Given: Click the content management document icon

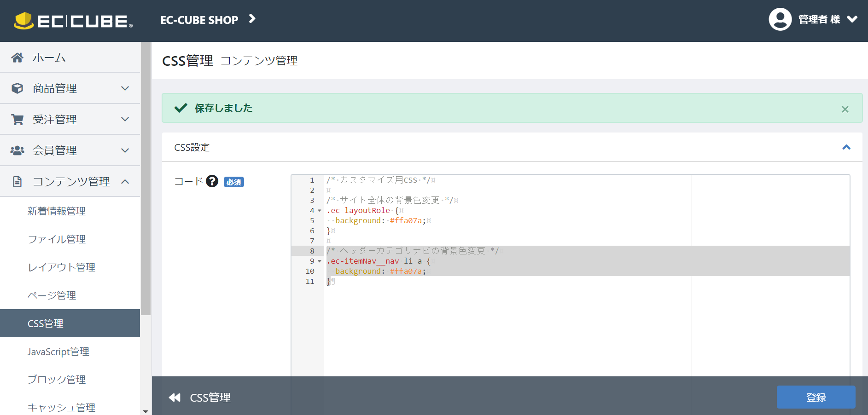Looking at the screenshot, I should 17,182.
